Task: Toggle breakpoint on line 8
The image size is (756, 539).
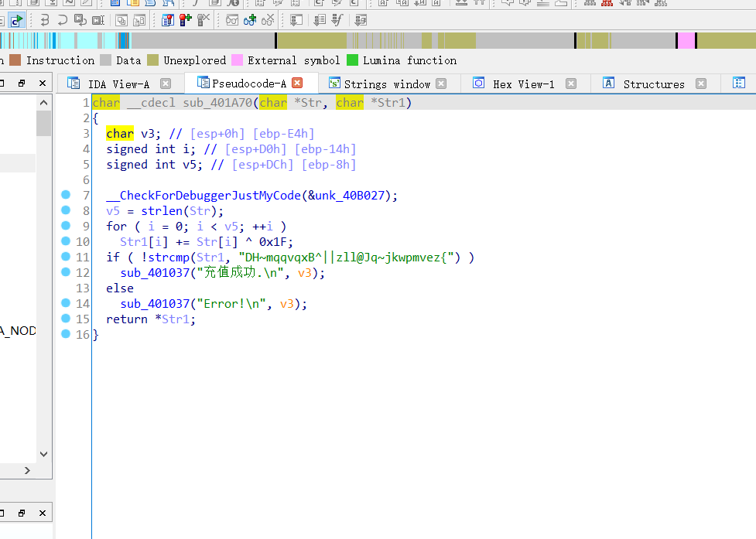Action: pyautogui.click(x=66, y=210)
